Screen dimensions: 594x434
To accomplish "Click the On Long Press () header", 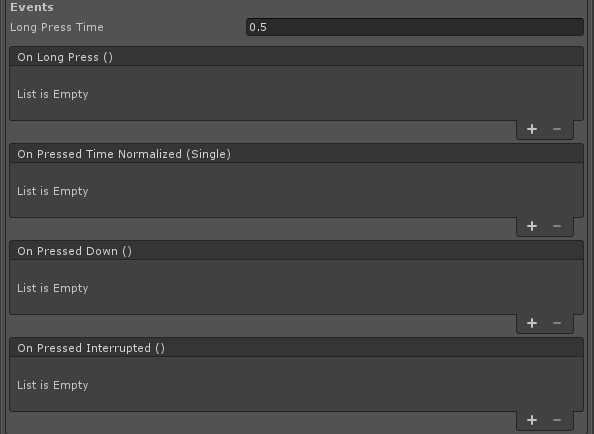I will click(x=296, y=57).
